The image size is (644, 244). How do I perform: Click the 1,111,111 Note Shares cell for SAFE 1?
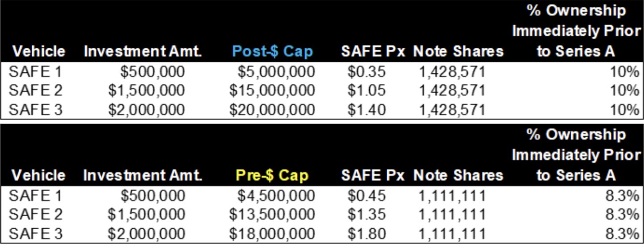click(x=451, y=195)
